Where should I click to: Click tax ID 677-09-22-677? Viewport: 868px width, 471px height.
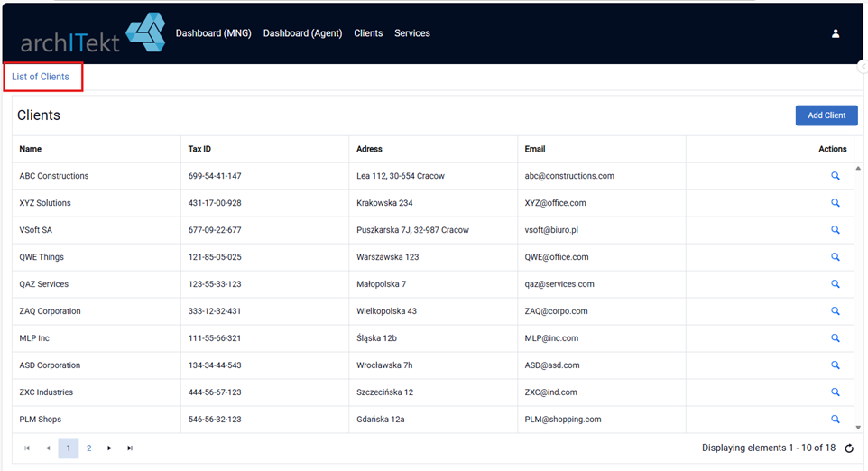tap(215, 230)
